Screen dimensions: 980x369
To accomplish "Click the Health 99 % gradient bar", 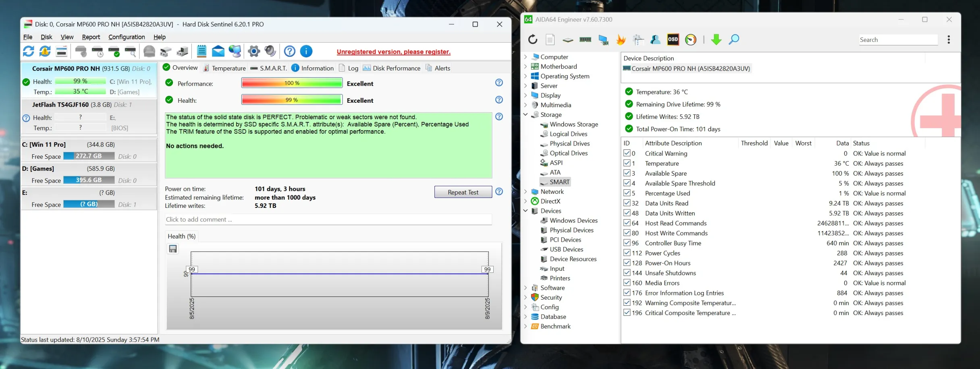I will (x=292, y=100).
